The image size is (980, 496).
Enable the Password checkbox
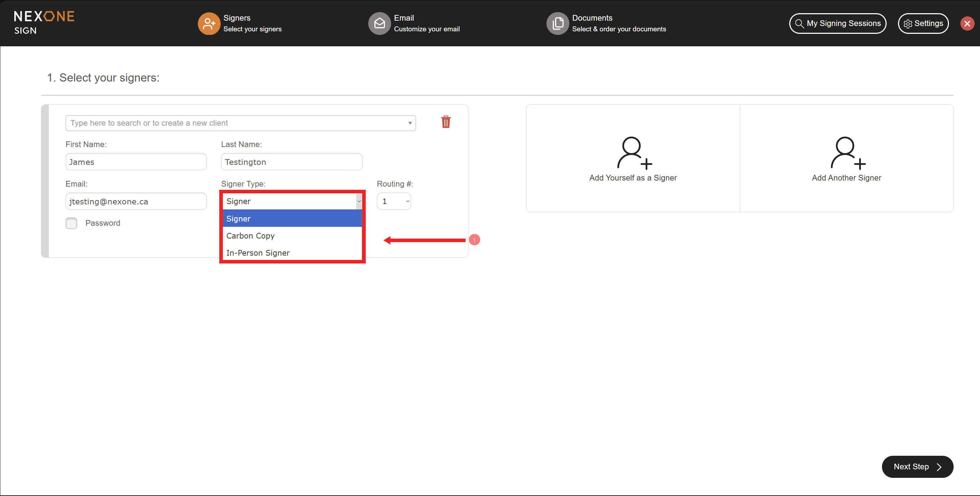(71, 223)
